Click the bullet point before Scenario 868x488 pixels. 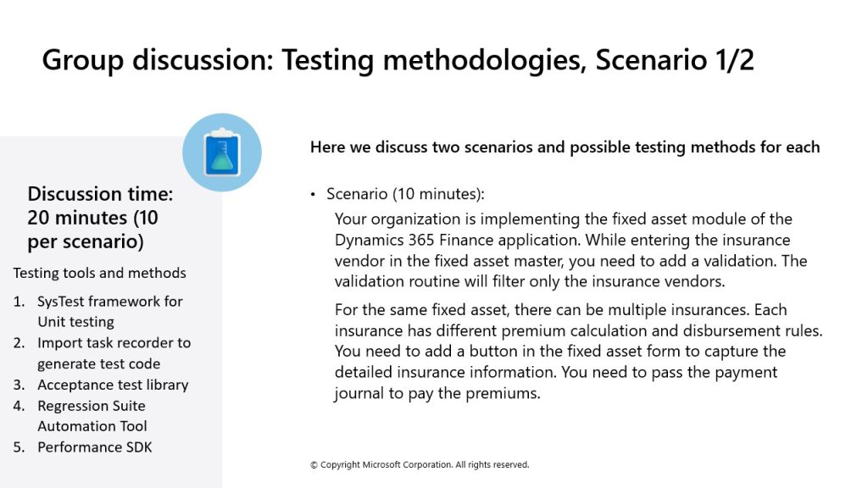[313, 194]
